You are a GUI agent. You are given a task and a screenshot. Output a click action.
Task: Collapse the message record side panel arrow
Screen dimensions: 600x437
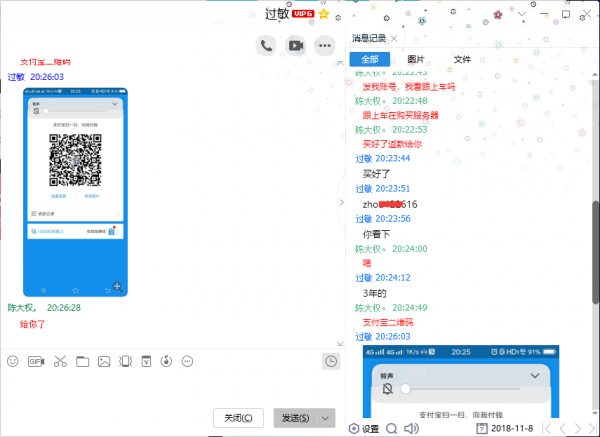tap(342, 202)
